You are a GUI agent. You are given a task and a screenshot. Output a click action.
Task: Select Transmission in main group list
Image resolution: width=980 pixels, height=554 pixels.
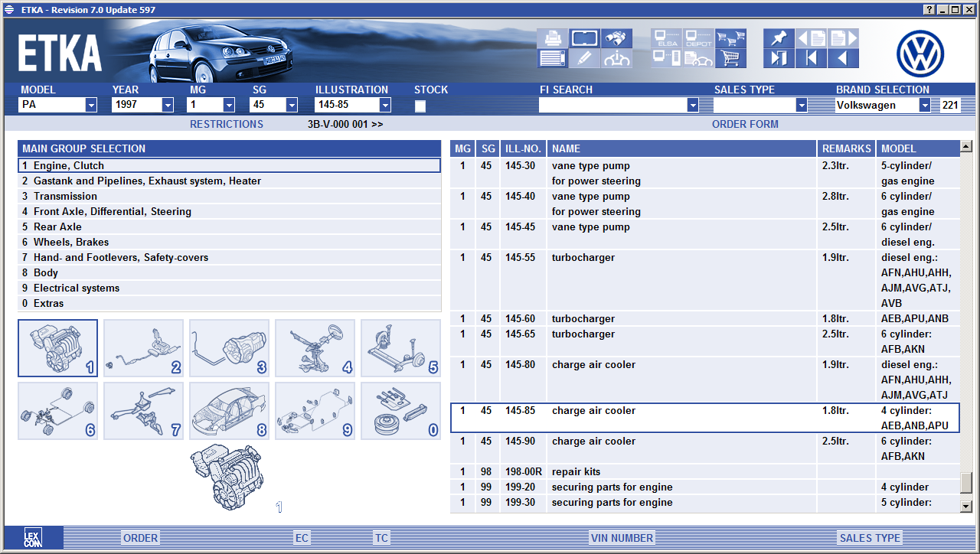(65, 197)
